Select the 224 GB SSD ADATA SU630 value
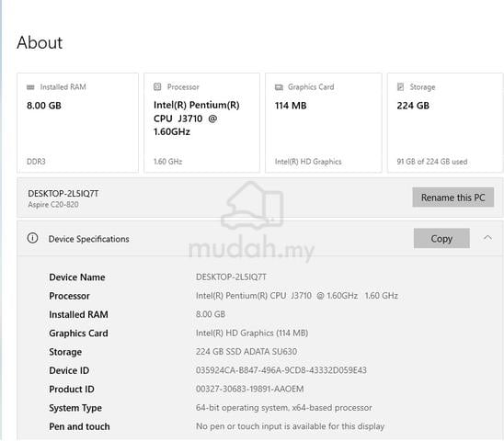 click(x=246, y=351)
